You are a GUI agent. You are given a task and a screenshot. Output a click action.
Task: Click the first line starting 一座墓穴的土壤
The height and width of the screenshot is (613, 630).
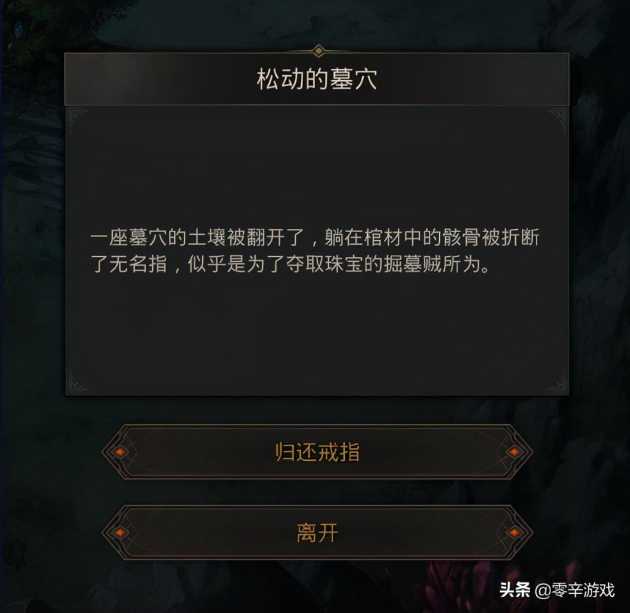click(315, 238)
